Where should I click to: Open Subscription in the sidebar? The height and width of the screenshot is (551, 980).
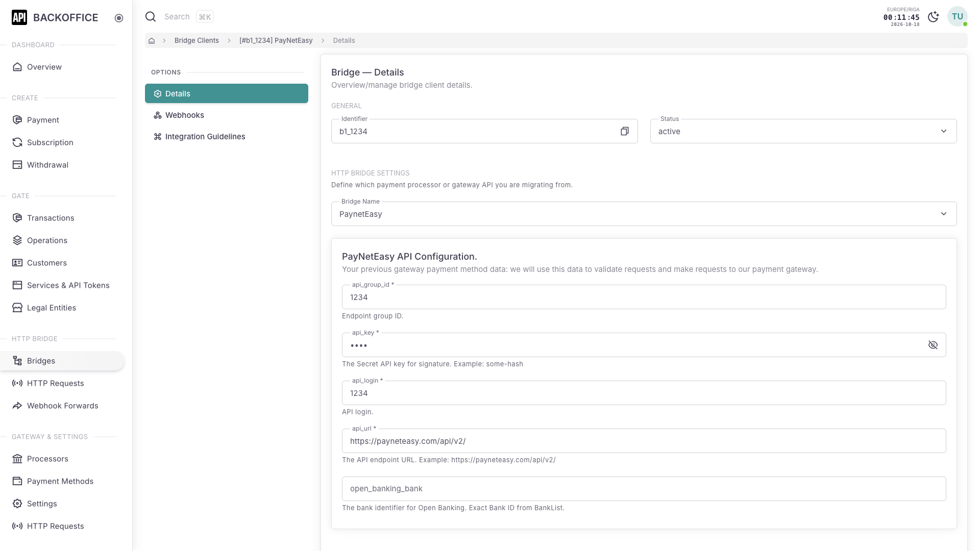coord(62,142)
